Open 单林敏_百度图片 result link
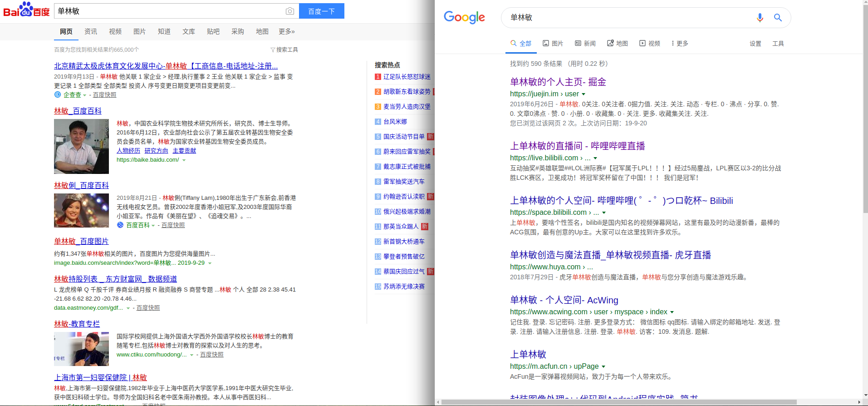The width and height of the screenshot is (868, 406). coord(81,241)
